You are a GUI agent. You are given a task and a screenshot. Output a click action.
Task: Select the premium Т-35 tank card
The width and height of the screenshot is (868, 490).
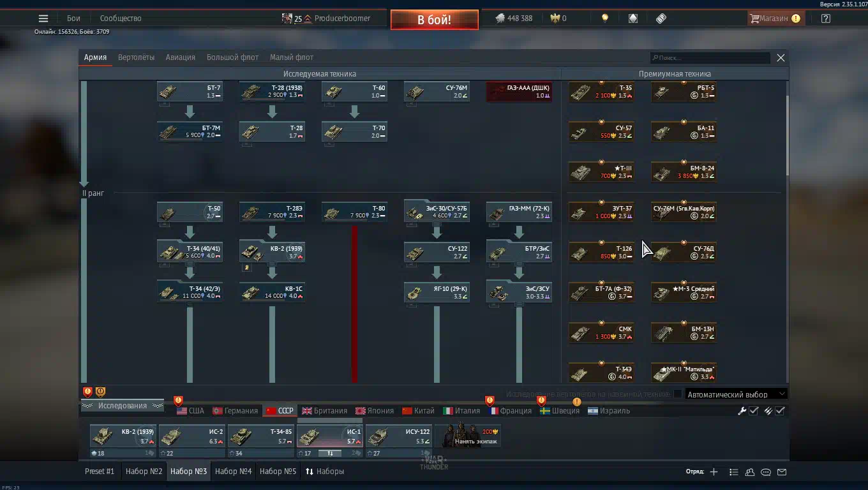click(x=601, y=92)
